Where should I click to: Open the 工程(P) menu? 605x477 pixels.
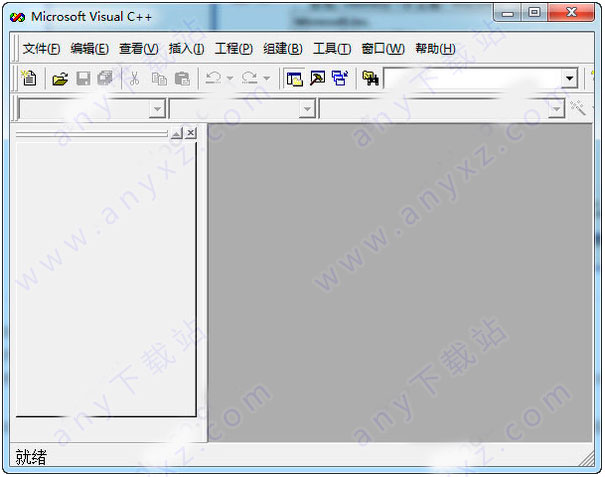click(x=234, y=49)
